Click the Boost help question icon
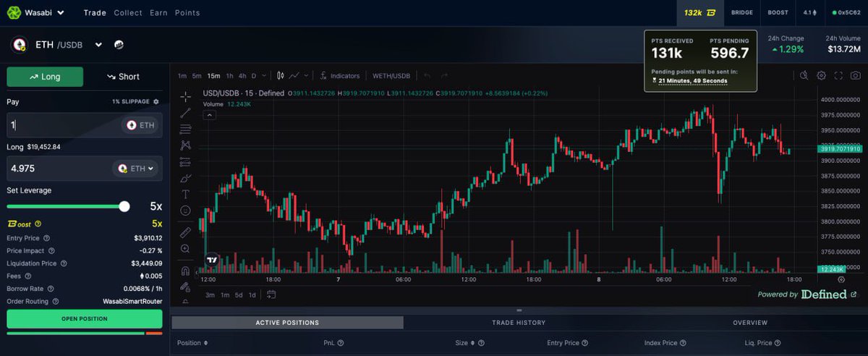 [38, 224]
